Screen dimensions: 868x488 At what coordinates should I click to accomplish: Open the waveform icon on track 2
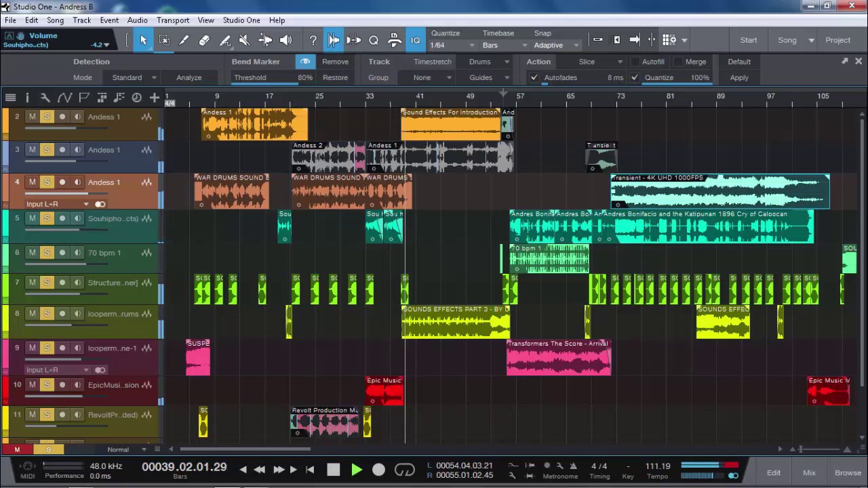click(146, 117)
